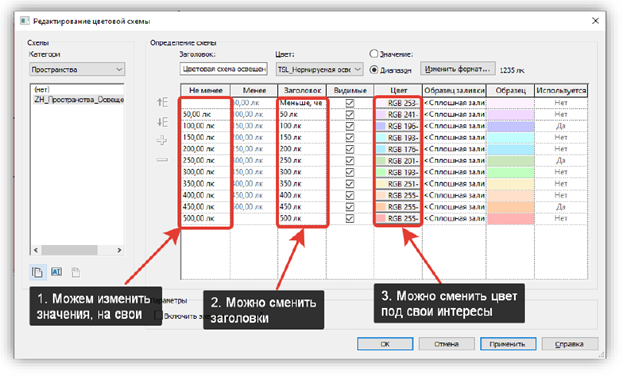Click the '100,00 лк' minimum value cell

click(205, 126)
